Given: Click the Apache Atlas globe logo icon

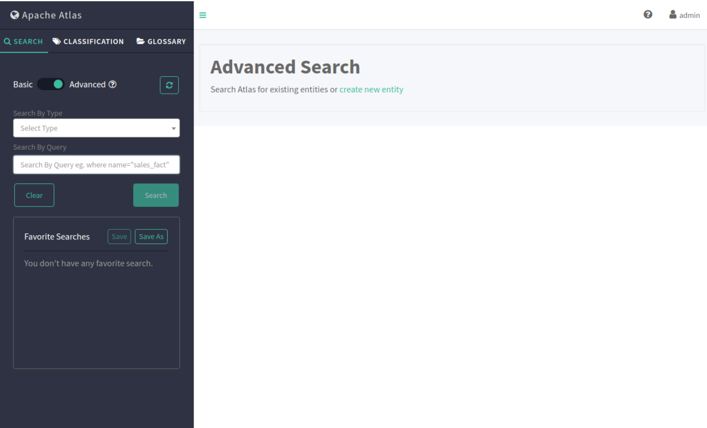Looking at the screenshot, I should click(15, 15).
